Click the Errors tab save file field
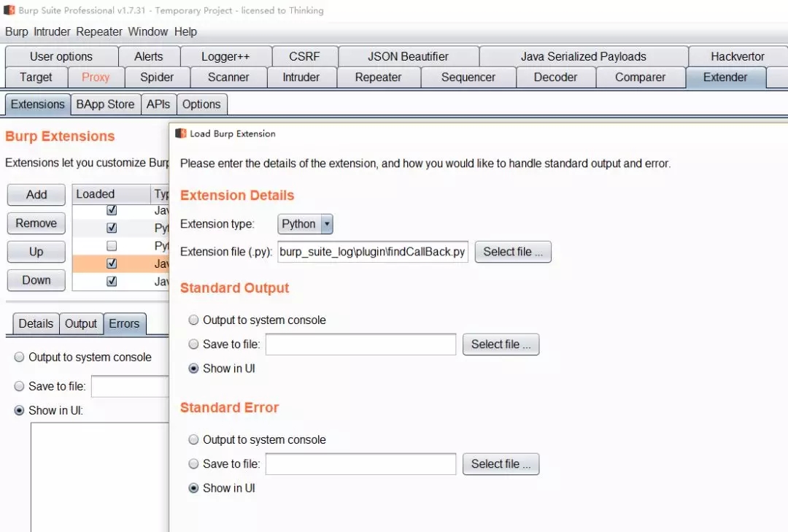 130,386
